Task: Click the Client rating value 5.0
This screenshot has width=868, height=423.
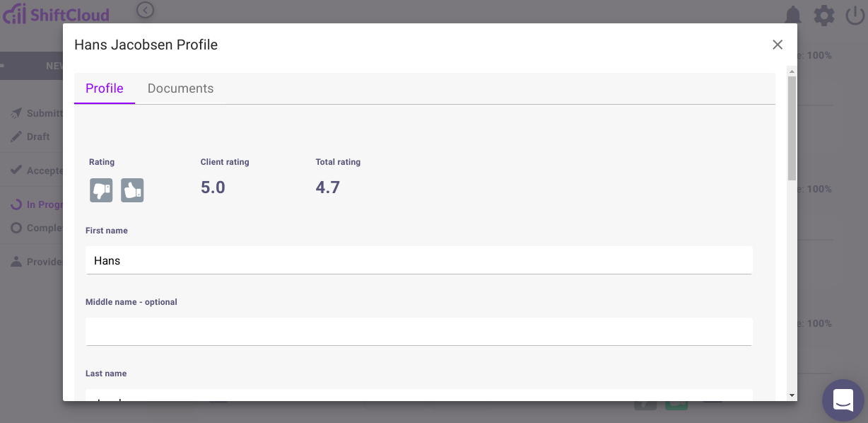Action: click(x=213, y=187)
